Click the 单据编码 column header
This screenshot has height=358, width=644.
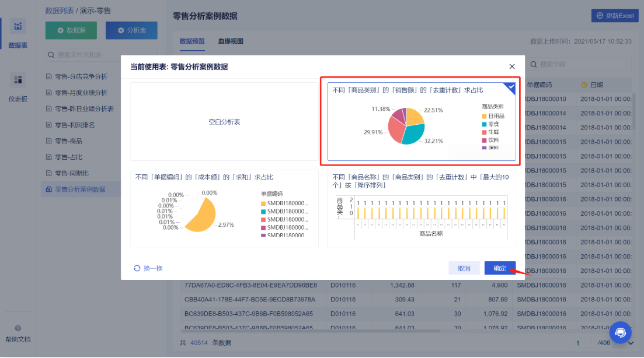(x=539, y=85)
